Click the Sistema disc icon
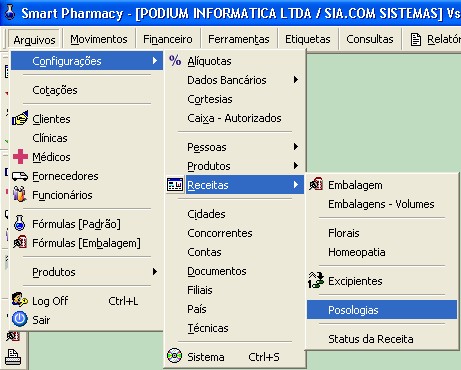The width and height of the screenshot is (461, 370). coord(175,356)
